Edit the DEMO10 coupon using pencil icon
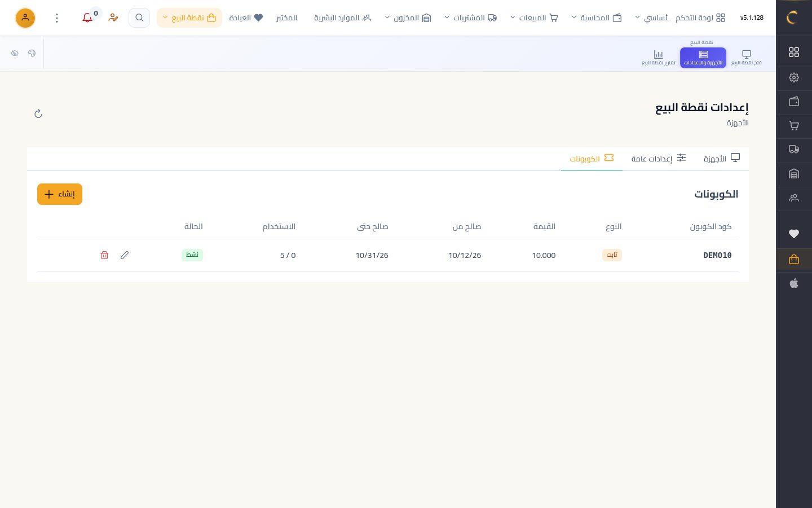This screenshot has width=812, height=508. point(125,255)
